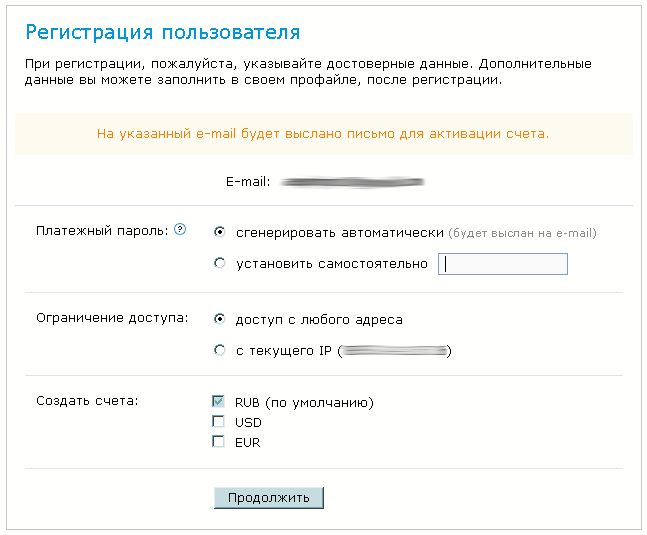Select "сгенерировать автоматически" radio button
The width and height of the screenshot is (647, 535).
point(220,232)
